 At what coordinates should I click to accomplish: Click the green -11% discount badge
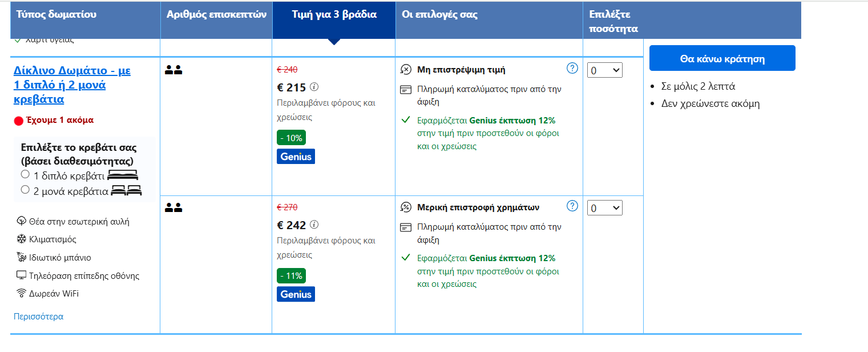(x=291, y=275)
